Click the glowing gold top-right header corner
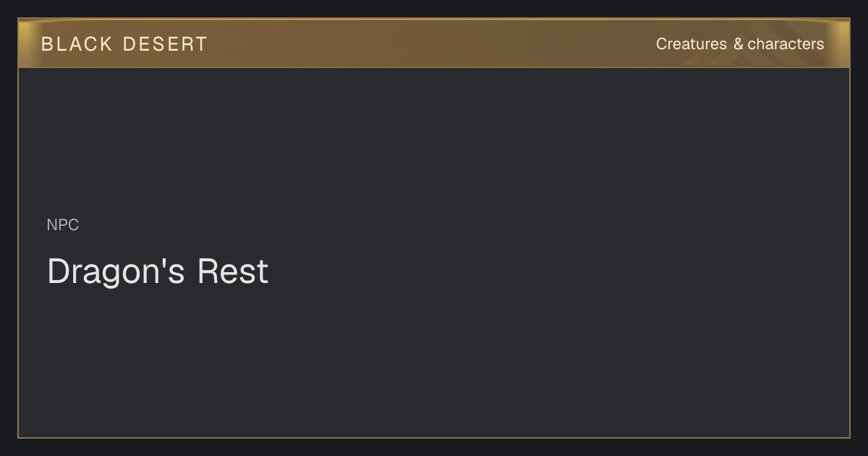This screenshot has width=868, height=456. coord(839,33)
